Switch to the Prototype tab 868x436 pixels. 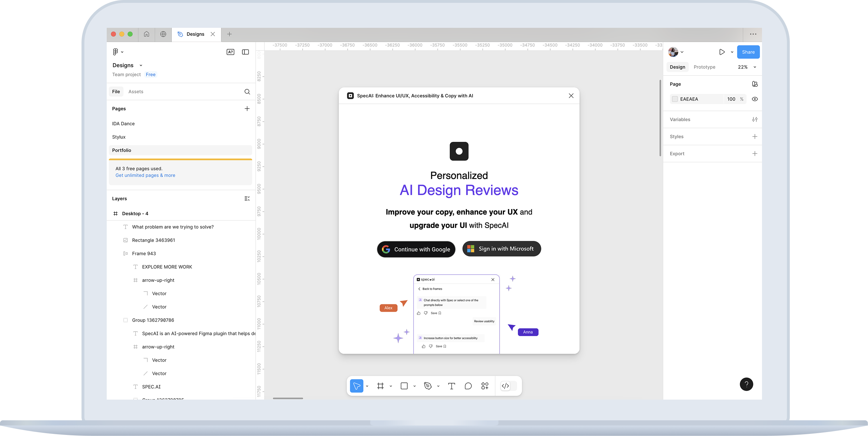pos(704,67)
